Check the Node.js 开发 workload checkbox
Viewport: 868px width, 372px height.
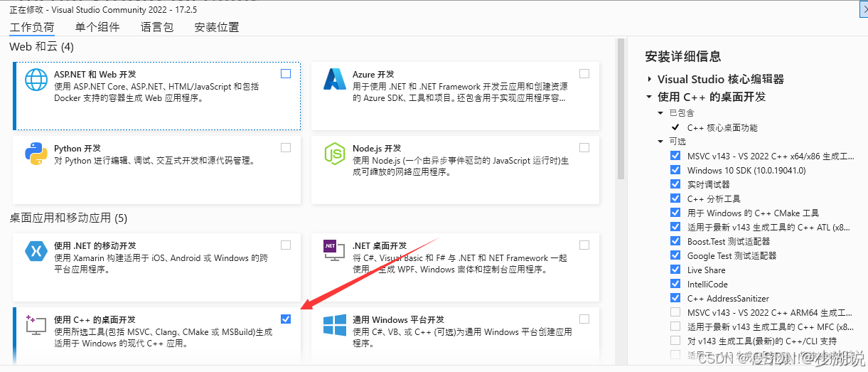pyautogui.click(x=584, y=148)
